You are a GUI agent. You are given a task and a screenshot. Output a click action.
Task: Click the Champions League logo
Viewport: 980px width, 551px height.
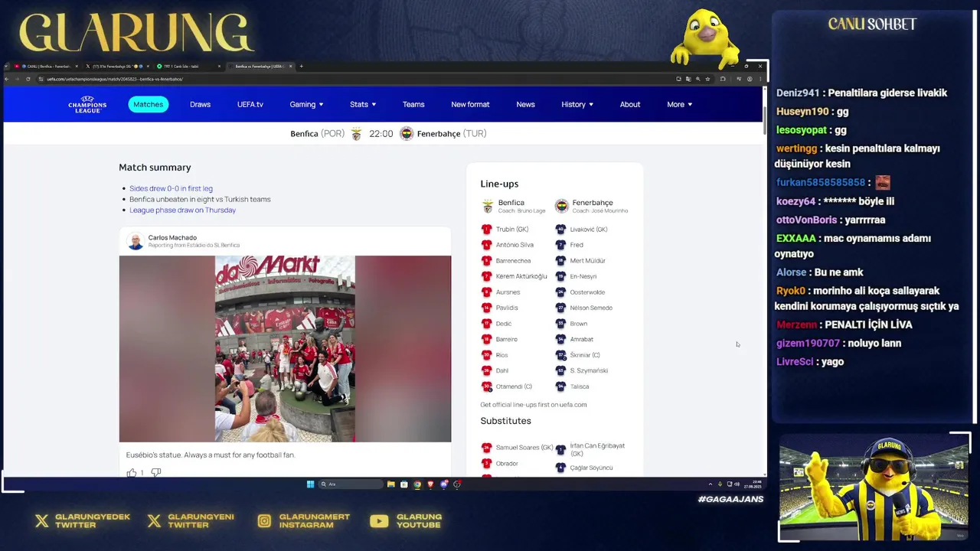click(87, 104)
